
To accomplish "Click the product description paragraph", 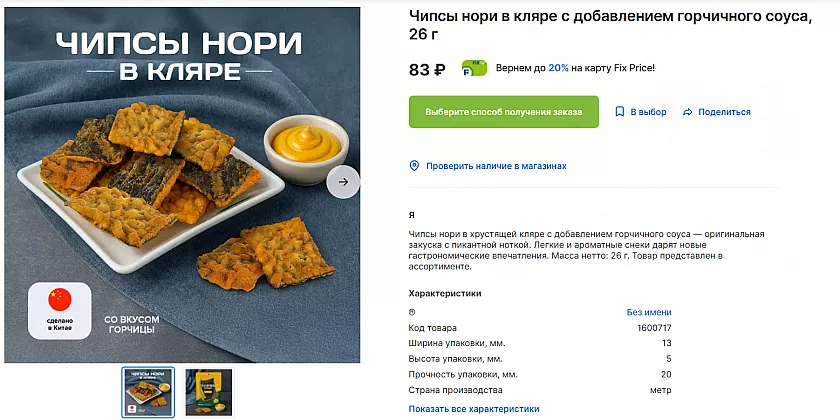I will [590, 250].
